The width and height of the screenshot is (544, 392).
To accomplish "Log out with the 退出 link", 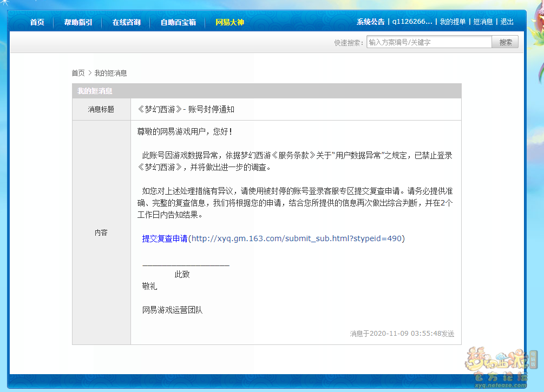I will [x=507, y=22].
